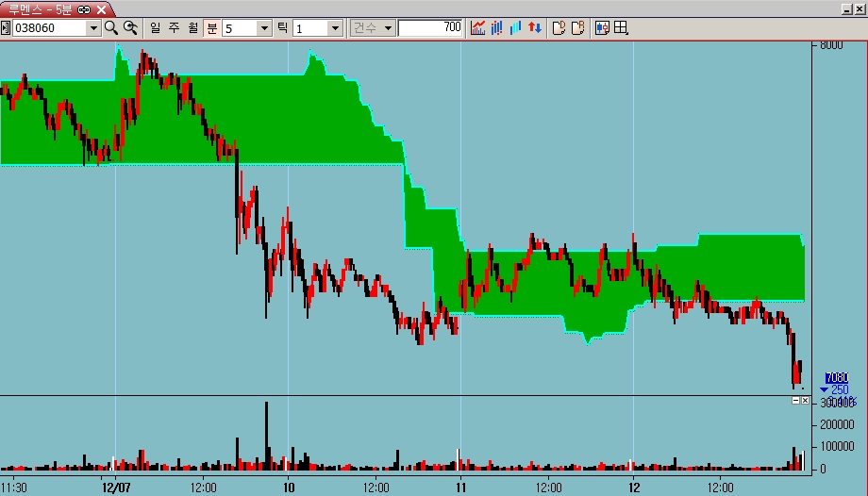Viewport: 868px width, 496px height.
Task: Click the line chart indicator icon
Action: [477, 28]
